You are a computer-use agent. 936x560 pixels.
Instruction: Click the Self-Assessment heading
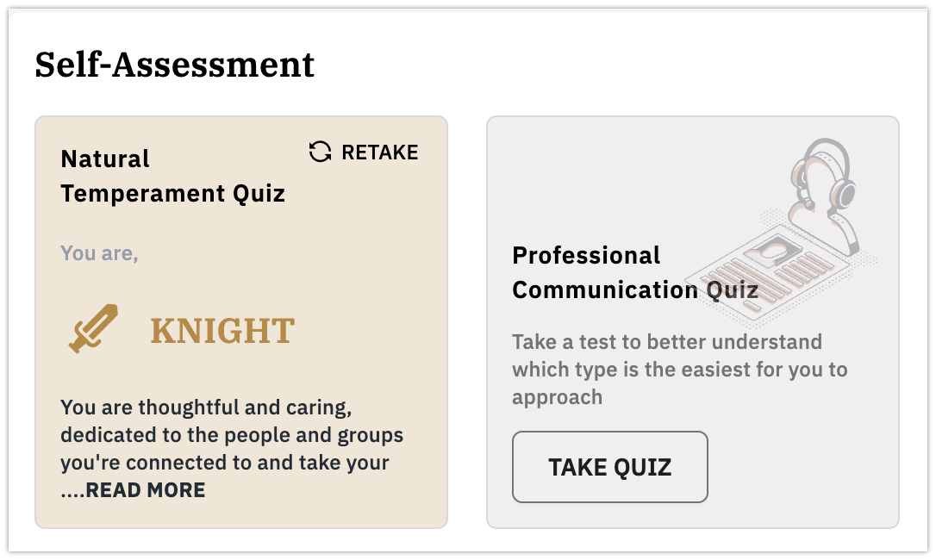(x=174, y=65)
